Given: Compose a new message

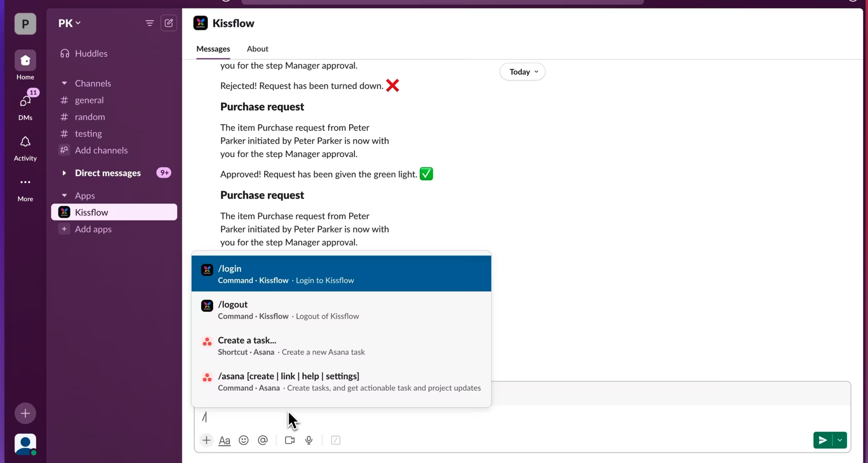Looking at the screenshot, I should click(169, 23).
